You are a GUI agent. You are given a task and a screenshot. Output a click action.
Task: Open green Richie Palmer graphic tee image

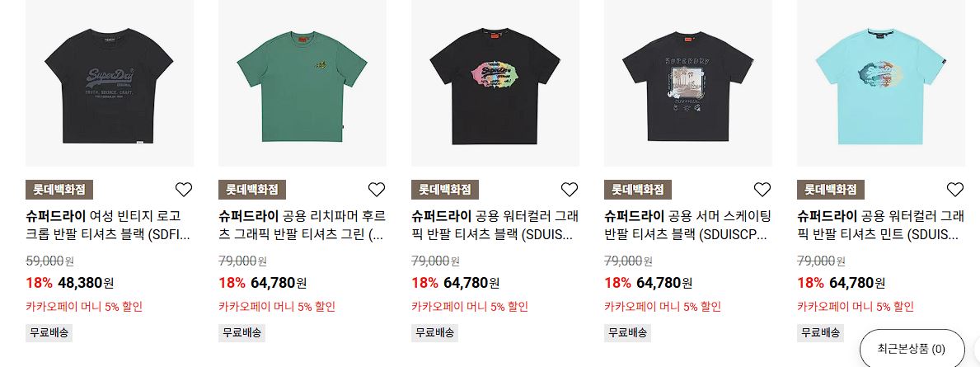coord(302,83)
